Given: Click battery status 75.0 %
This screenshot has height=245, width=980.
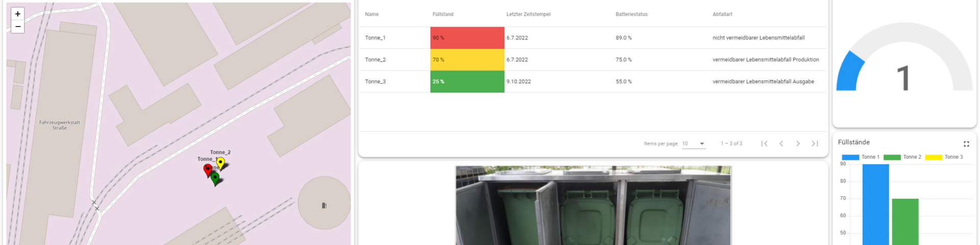Looking at the screenshot, I should [x=624, y=60].
